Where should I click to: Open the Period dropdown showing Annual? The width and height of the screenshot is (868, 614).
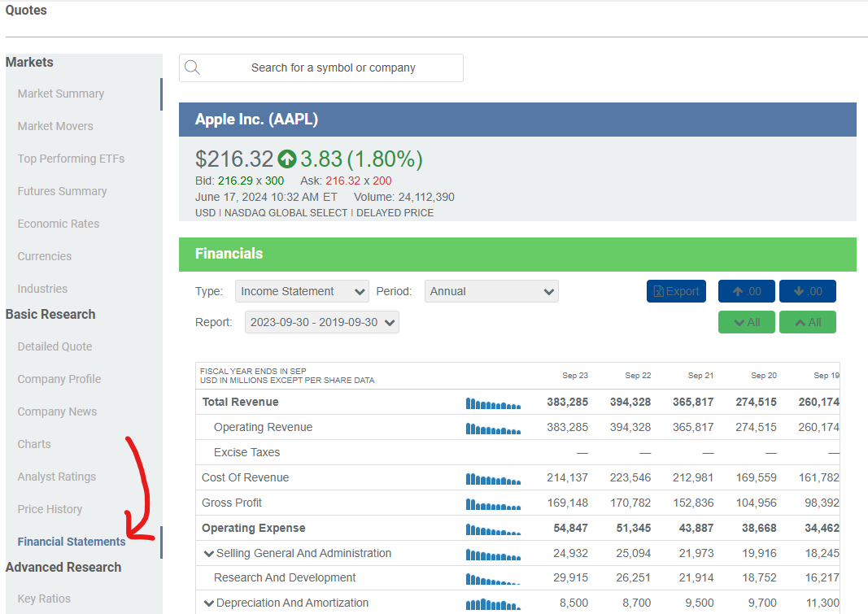(491, 291)
